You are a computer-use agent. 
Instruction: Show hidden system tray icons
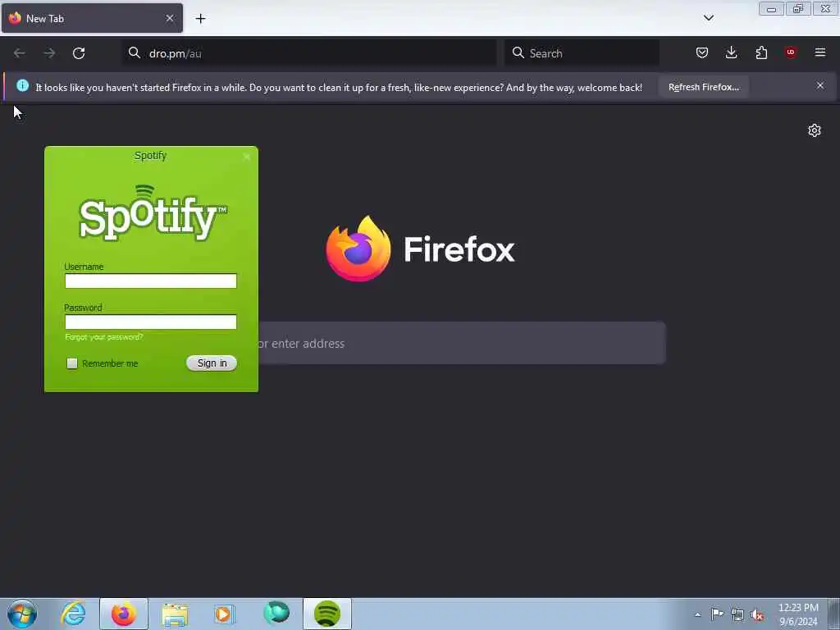[x=697, y=614]
